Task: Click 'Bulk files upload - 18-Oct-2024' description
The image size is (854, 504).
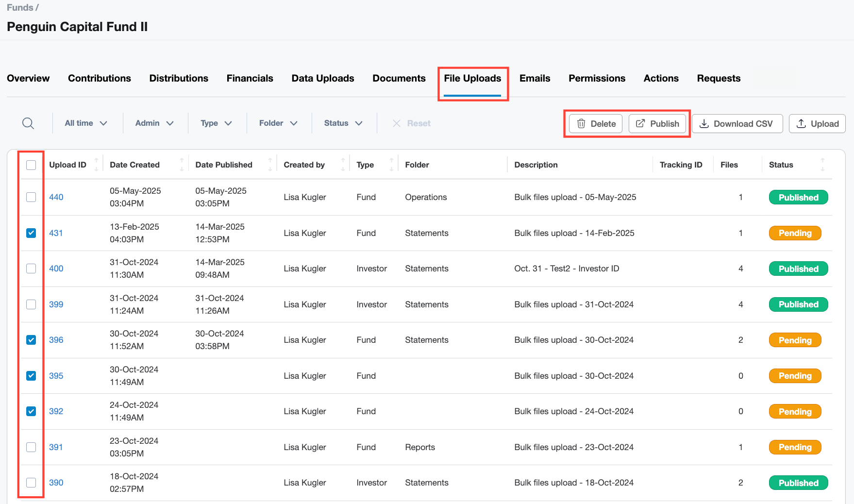Action: pos(574,483)
